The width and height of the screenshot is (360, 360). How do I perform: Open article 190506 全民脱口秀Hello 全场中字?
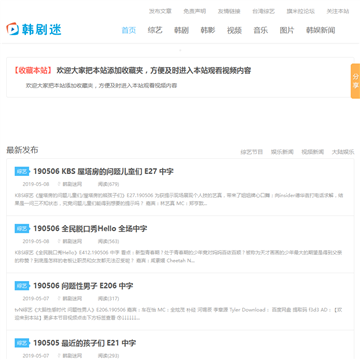click(x=90, y=229)
